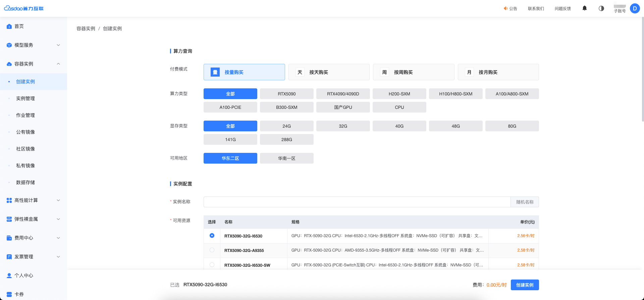Expand the 弹性裸金属 chevron
The image size is (644, 300).
point(58,219)
